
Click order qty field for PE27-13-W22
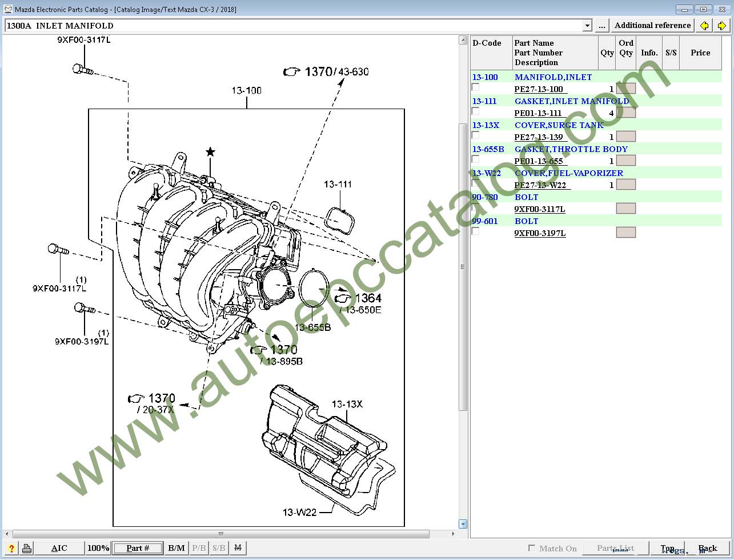[x=626, y=185]
